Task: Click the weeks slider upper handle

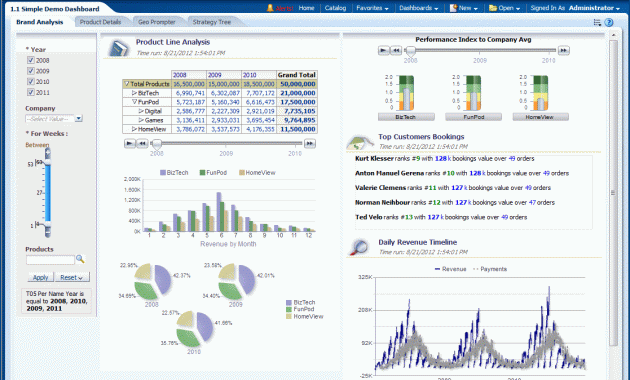Action: coord(48,162)
